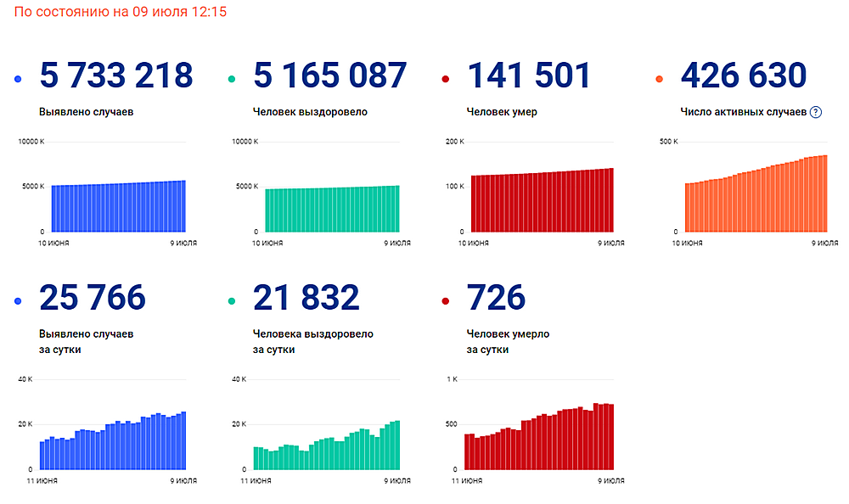This screenshot has height=504, width=849.
Task: Click the Человек умер red cumulative chart
Action: coord(536,192)
